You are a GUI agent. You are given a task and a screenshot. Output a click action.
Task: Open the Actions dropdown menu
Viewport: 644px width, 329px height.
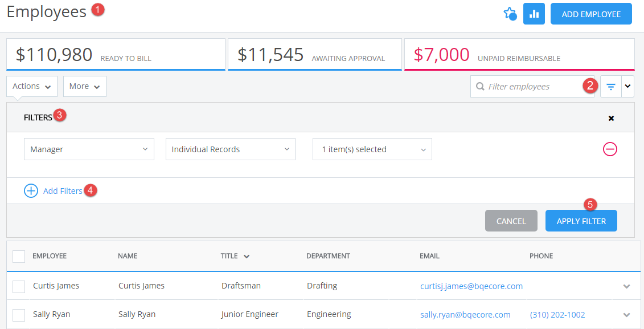[32, 86]
